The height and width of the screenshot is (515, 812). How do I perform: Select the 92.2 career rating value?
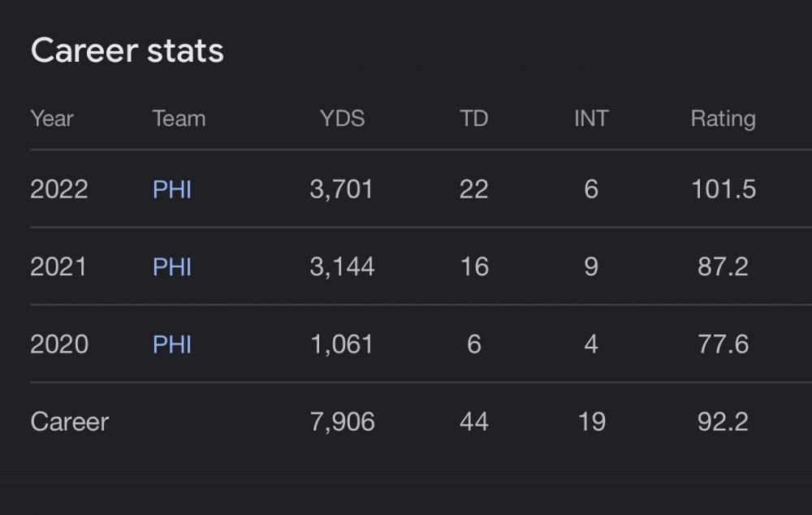click(x=723, y=422)
